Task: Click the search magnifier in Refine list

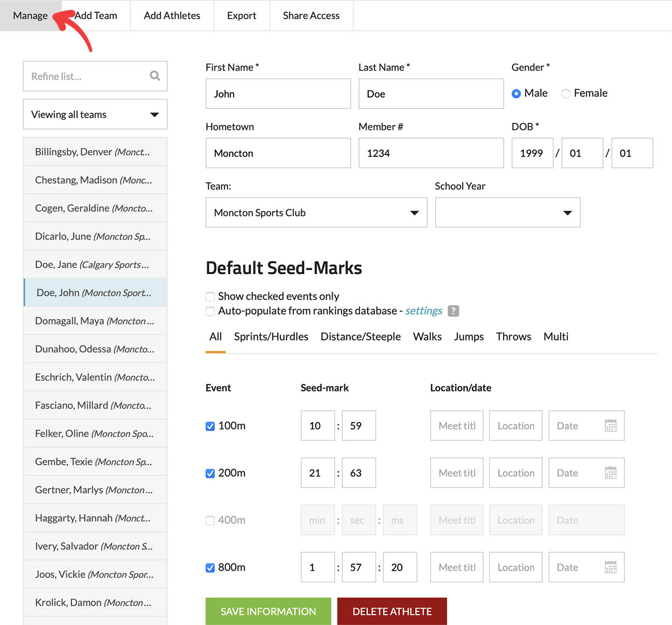Action: coord(155,76)
